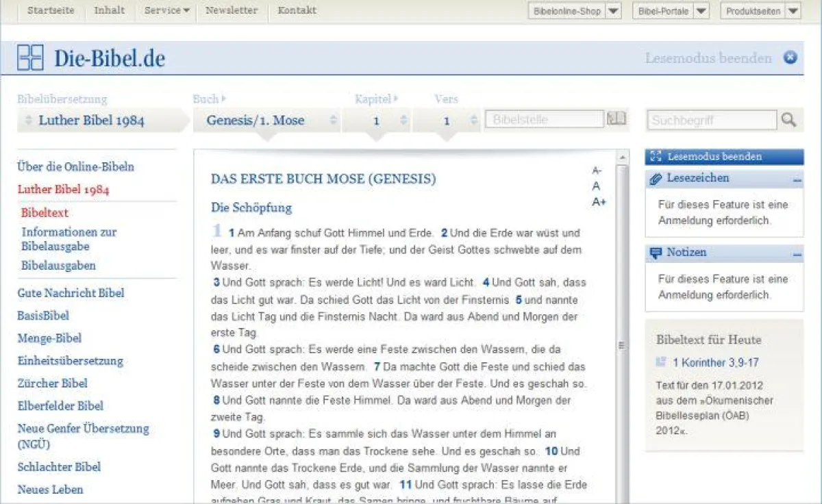Open Bibelausgaben in sidebar
Screen dimensions: 822x504
pos(58,266)
